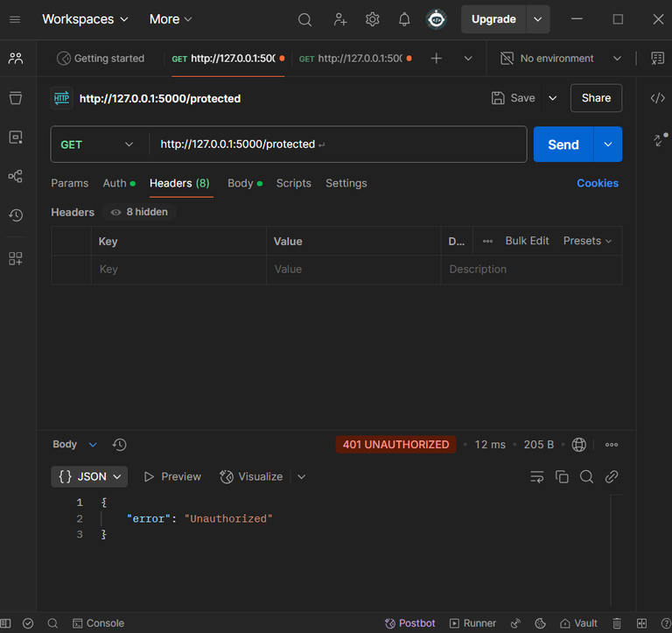The image size is (672, 633).
Task: Switch to the Scripts tab
Action: point(293,183)
